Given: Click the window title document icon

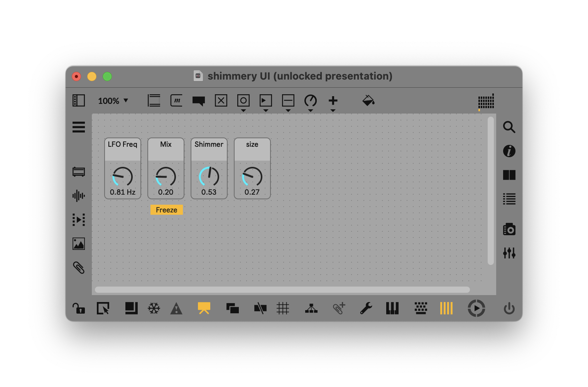Looking at the screenshot, I should click(x=198, y=76).
